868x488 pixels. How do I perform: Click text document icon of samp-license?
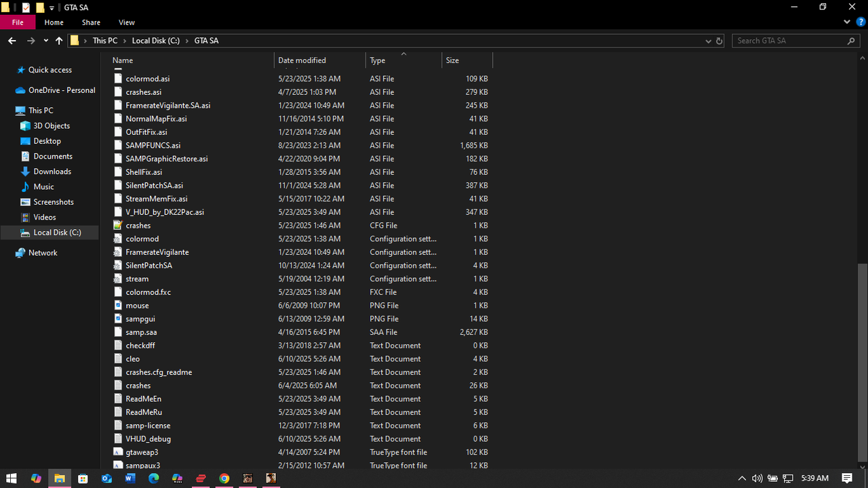[x=119, y=426]
